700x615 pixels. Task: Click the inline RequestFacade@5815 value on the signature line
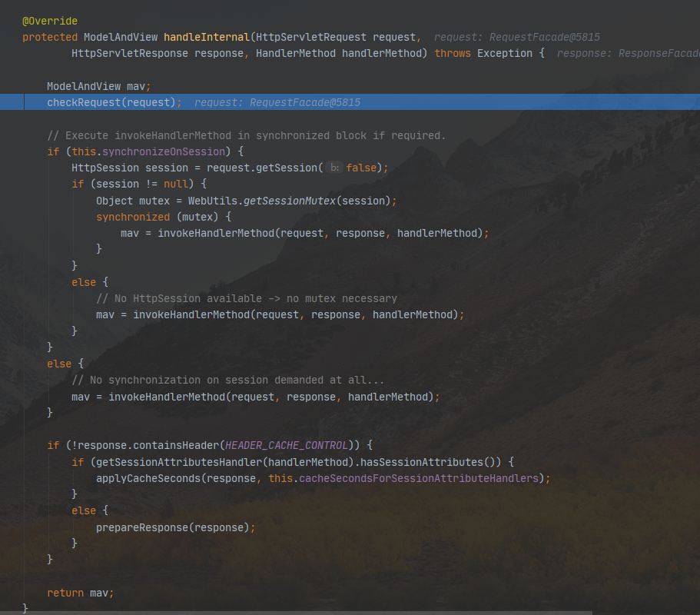[x=545, y=37]
